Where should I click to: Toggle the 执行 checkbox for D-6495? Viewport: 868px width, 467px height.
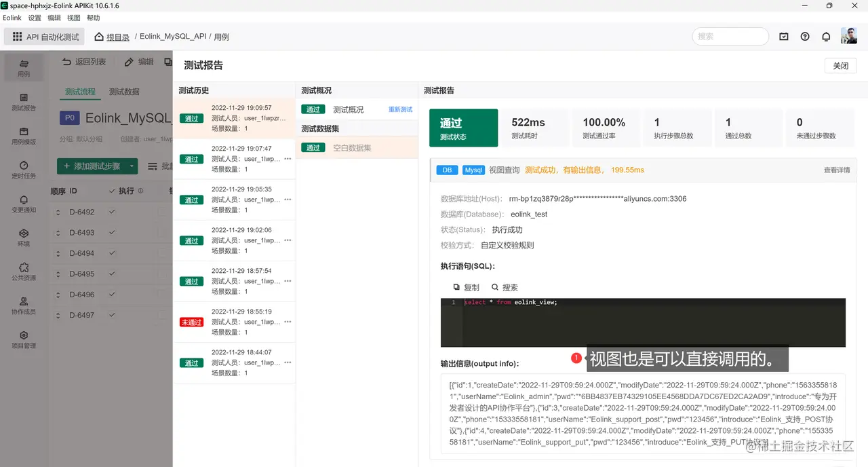113,274
